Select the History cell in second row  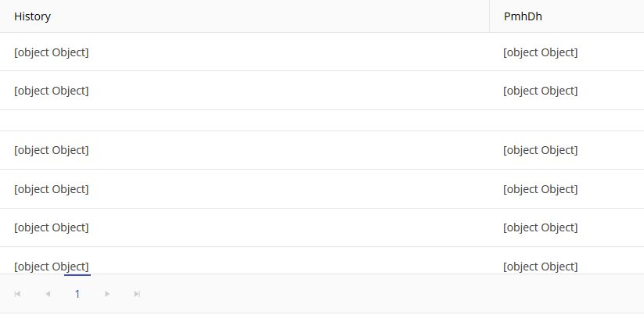(52, 91)
